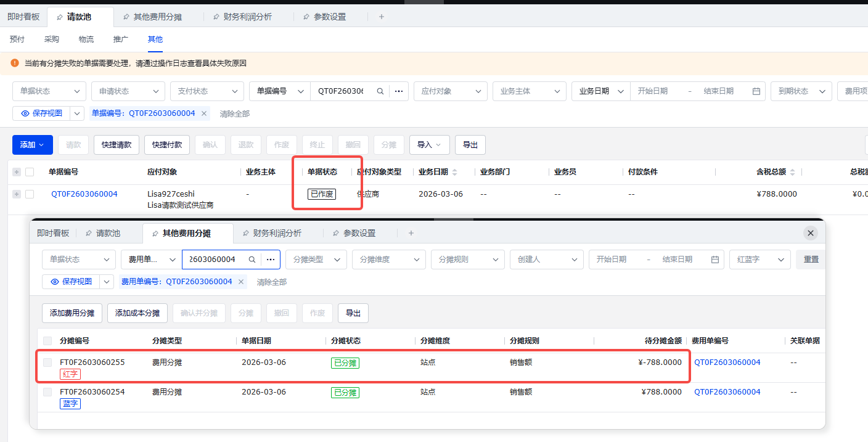This screenshot has width=868, height=442.
Task: Expand row details for QT0F2603060004
Action: click(x=17, y=194)
